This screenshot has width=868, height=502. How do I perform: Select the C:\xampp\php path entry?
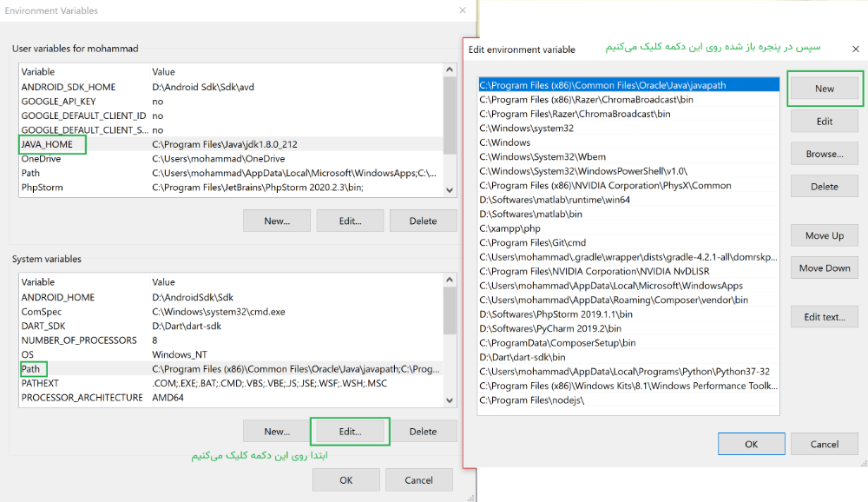(628, 228)
